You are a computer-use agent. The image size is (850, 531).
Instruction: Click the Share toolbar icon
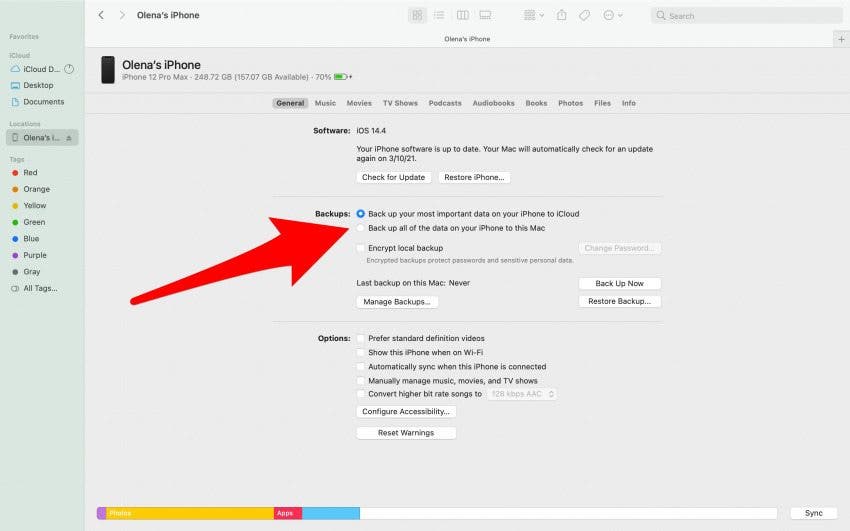pos(562,15)
